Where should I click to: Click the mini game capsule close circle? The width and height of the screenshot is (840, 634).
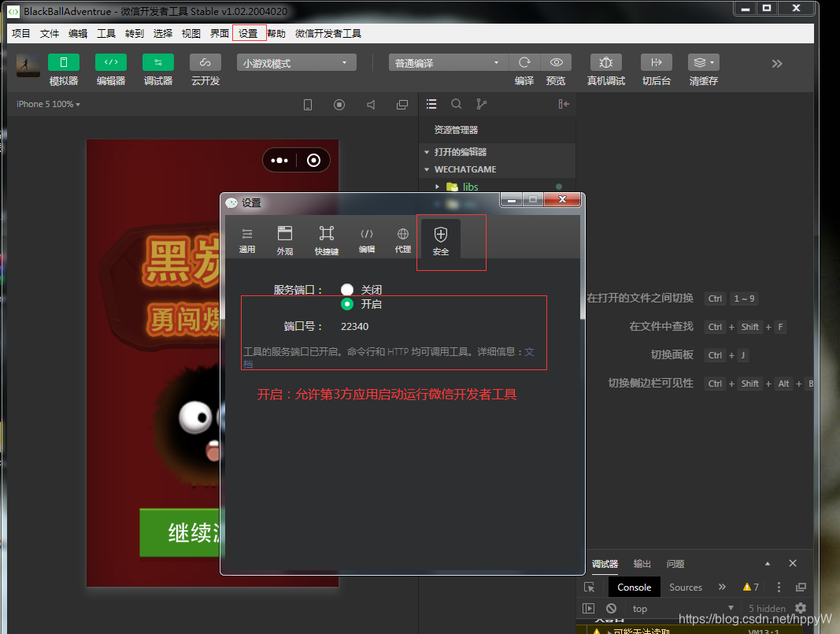point(313,160)
